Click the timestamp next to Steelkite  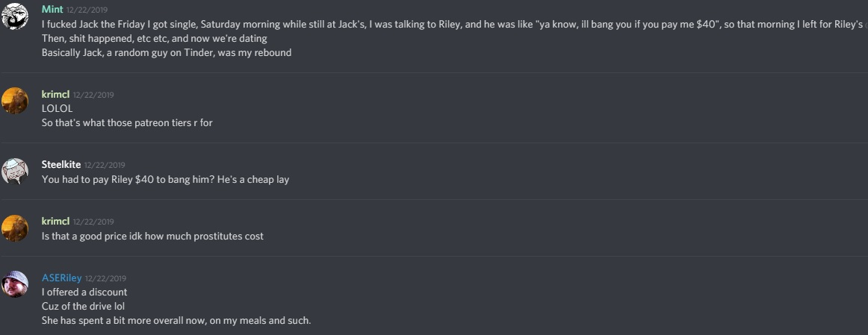pos(105,165)
